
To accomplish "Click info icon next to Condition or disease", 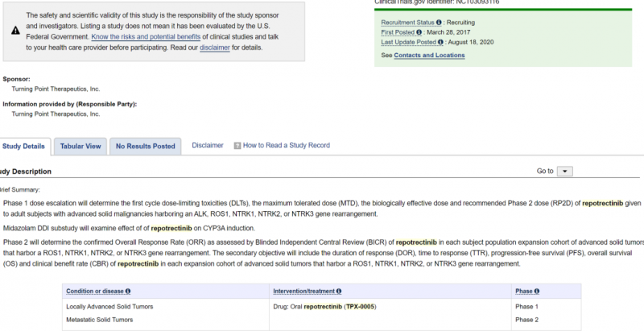I will point(128,292).
